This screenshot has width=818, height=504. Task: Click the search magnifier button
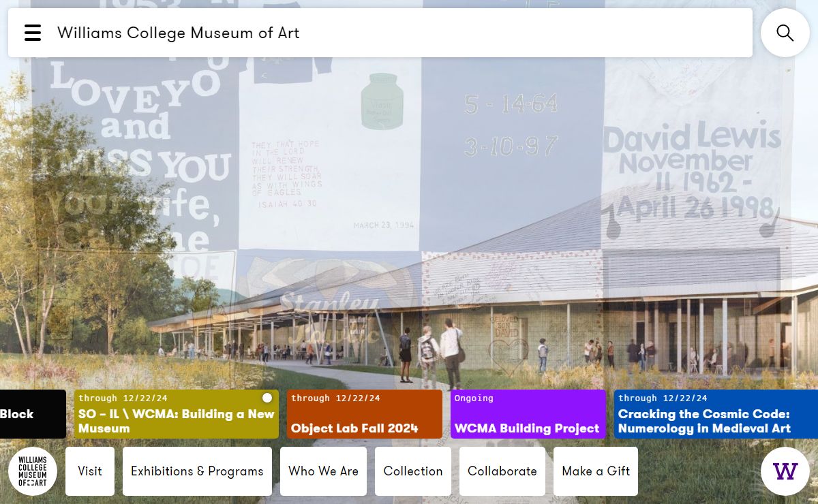(785, 33)
